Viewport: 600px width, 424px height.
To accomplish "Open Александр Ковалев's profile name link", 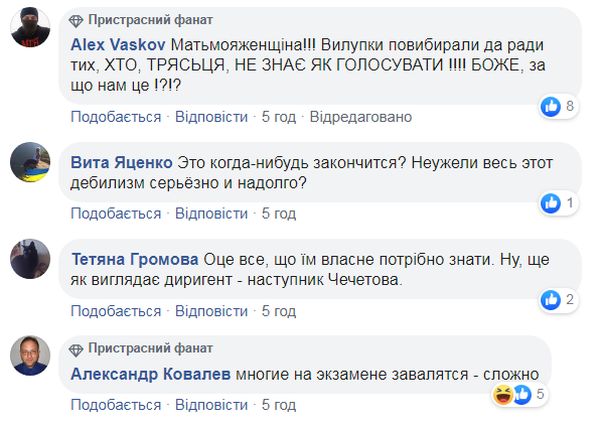I will click(x=151, y=375).
